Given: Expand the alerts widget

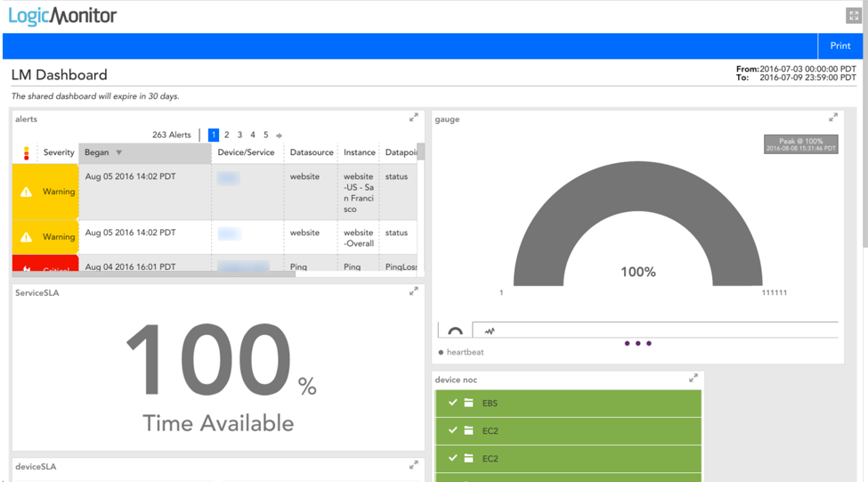Looking at the screenshot, I should (x=413, y=118).
